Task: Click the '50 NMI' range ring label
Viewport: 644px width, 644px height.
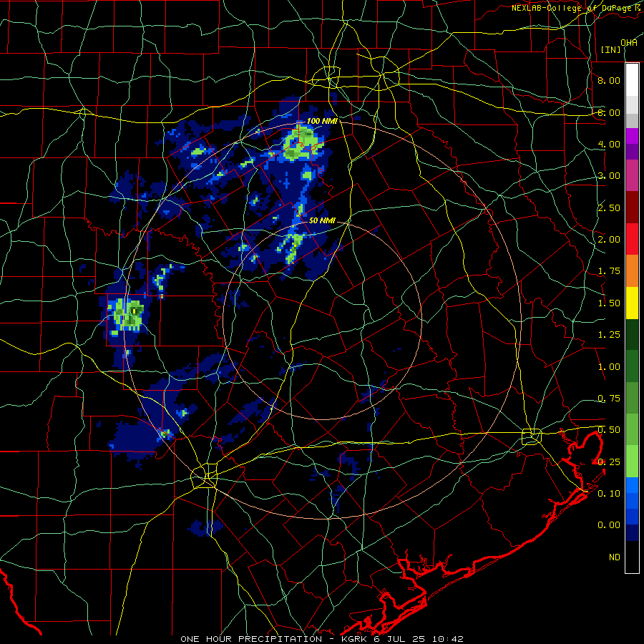Action: (322, 220)
